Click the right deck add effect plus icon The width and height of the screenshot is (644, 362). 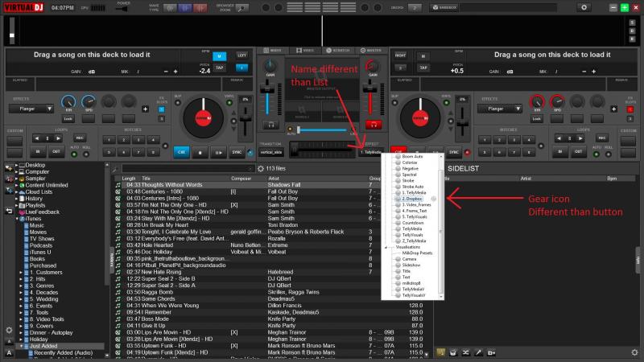(x=613, y=109)
